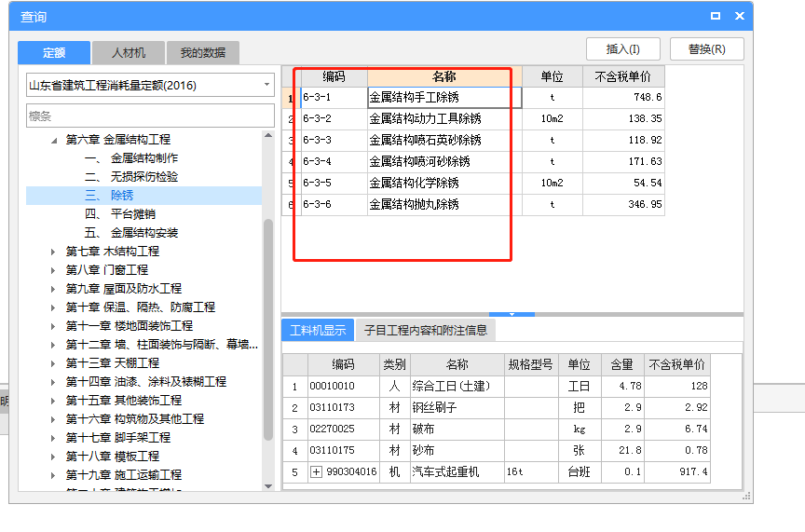
Task: Click the 综合工日(土建) row
Action: tap(497, 386)
